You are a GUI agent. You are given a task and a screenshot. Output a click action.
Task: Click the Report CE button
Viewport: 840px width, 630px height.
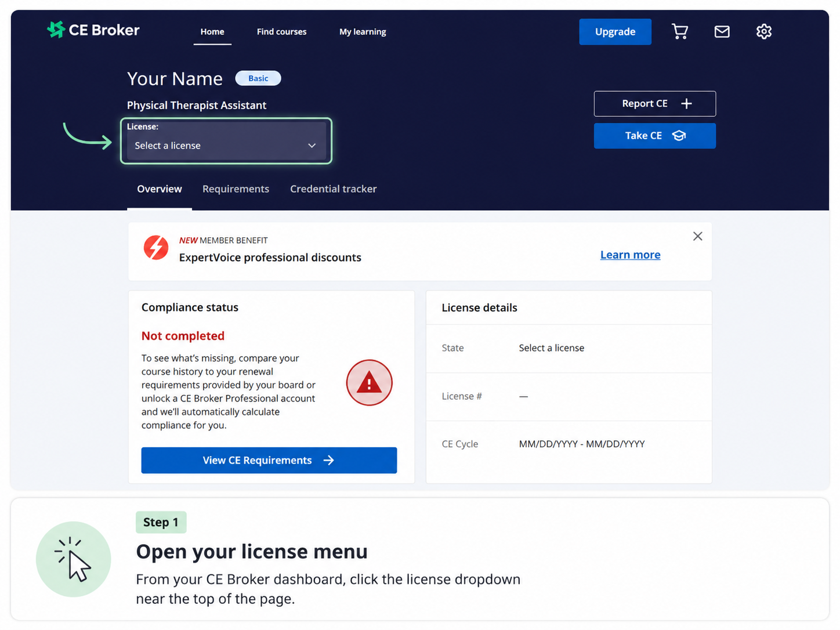click(x=655, y=104)
